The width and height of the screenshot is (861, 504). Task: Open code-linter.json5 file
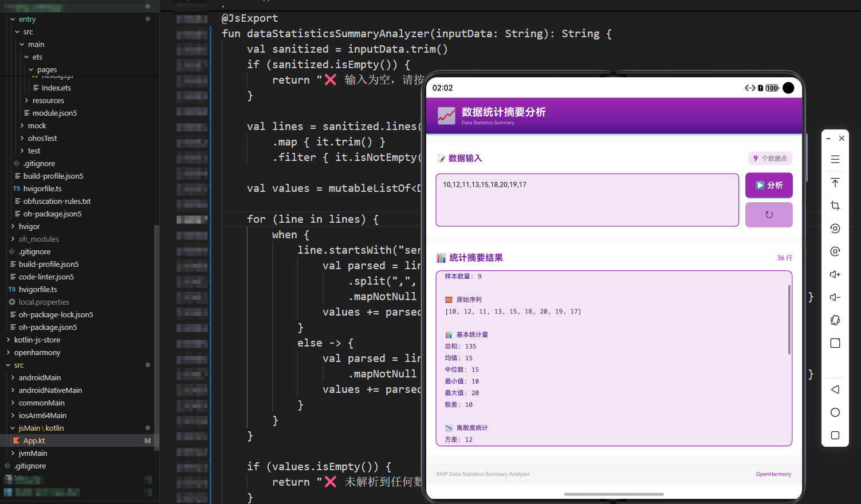pyautogui.click(x=46, y=277)
